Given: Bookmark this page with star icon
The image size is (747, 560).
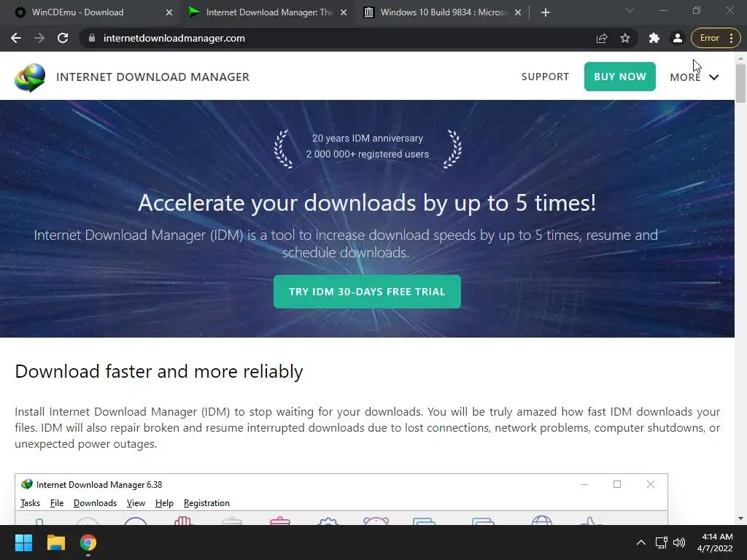Looking at the screenshot, I should tap(625, 38).
